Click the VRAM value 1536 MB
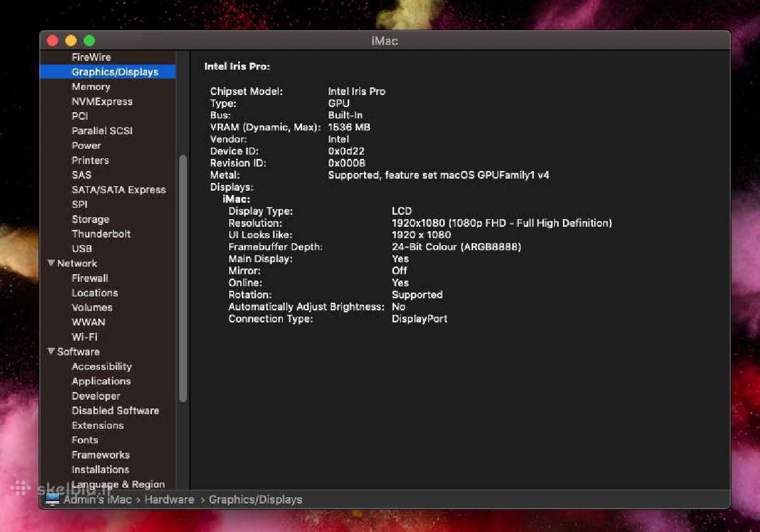This screenshot has height=532, width=760. tap(349, 127)
